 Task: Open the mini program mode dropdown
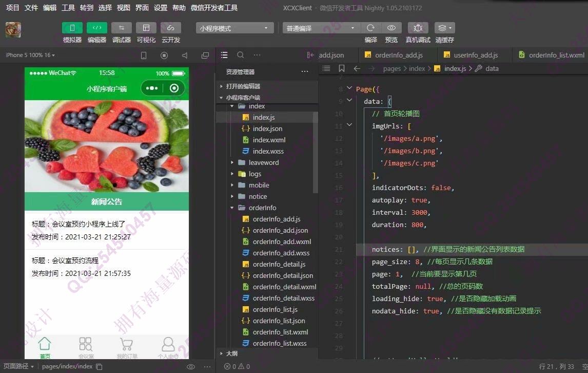coord(234,28)
